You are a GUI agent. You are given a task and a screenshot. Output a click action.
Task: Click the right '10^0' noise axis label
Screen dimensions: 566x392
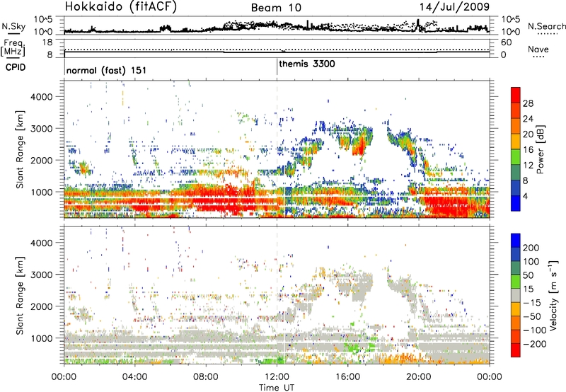[x=510, y=32]
